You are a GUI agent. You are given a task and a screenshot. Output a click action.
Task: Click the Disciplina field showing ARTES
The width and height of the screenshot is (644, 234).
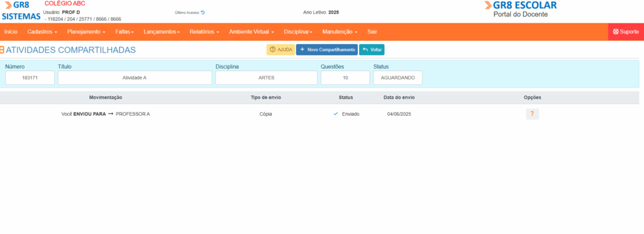click(266, 77)
